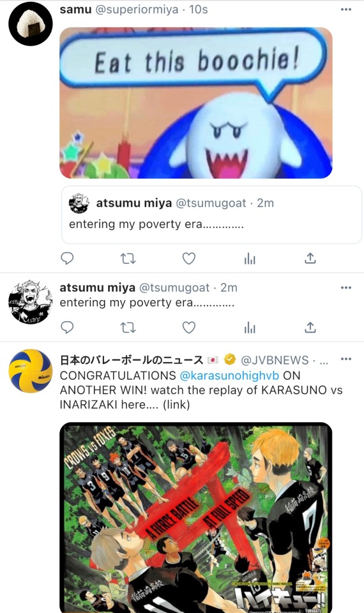Open atsumu miya's profile avatar
This screenshot has width=364, height=613.
click(31, 302)
